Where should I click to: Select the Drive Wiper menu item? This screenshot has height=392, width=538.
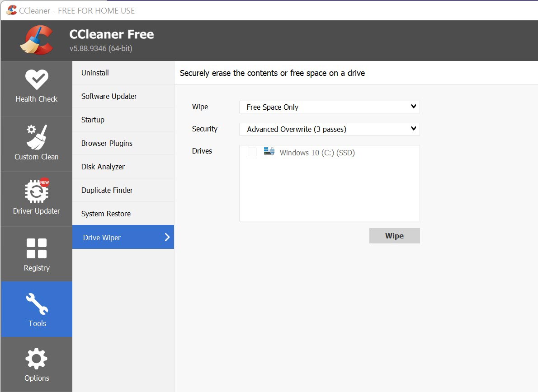123,237
